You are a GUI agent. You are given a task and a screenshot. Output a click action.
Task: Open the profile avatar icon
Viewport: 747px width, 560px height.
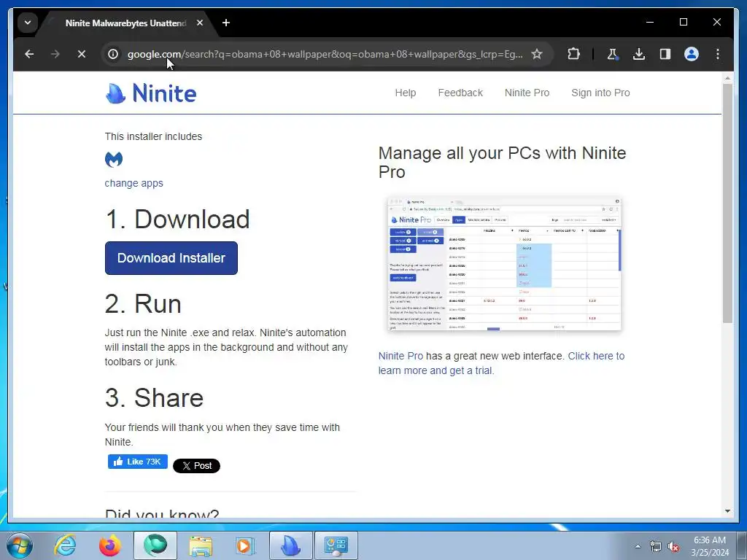click(692, 54)
